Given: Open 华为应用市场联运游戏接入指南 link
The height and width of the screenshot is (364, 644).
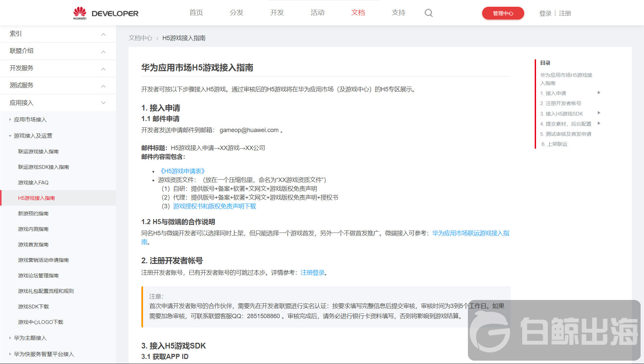Looking at the screenshot, I should 471,233.
